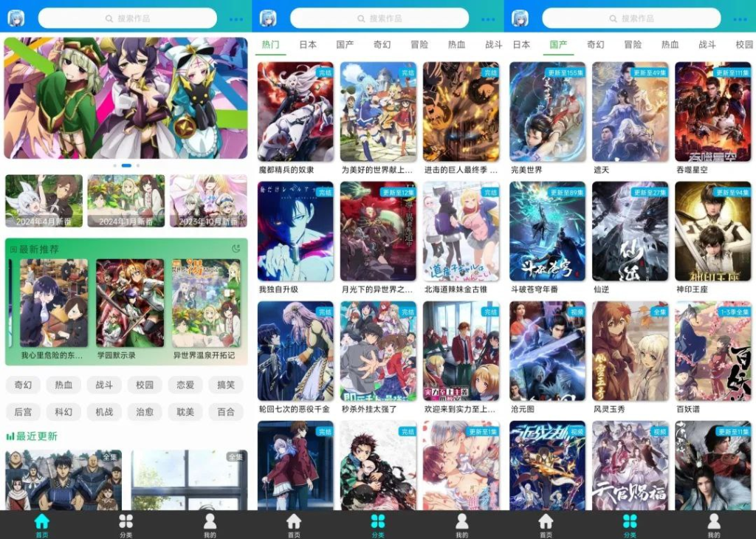Open 我的 from the 国产 screen's bottom bar
Screen dimensions: 756x539
[714, 524]
